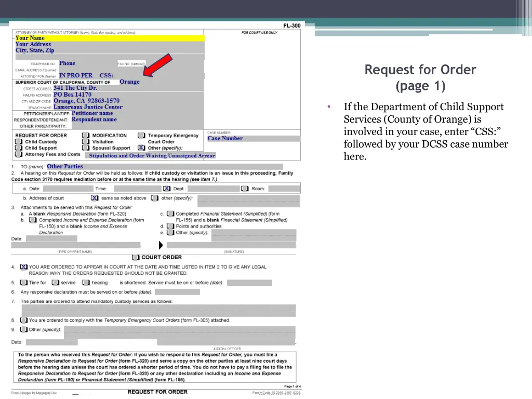Click service must be on or before date field

tap(249, 283)
